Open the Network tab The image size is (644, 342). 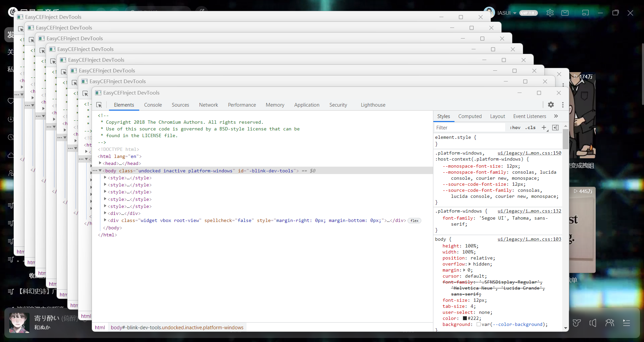(x=208, y=105)
